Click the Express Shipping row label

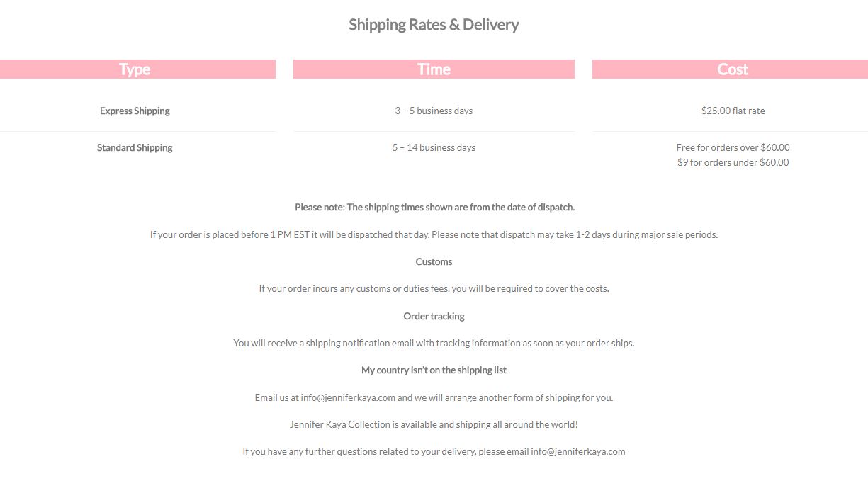coord(135,111)
